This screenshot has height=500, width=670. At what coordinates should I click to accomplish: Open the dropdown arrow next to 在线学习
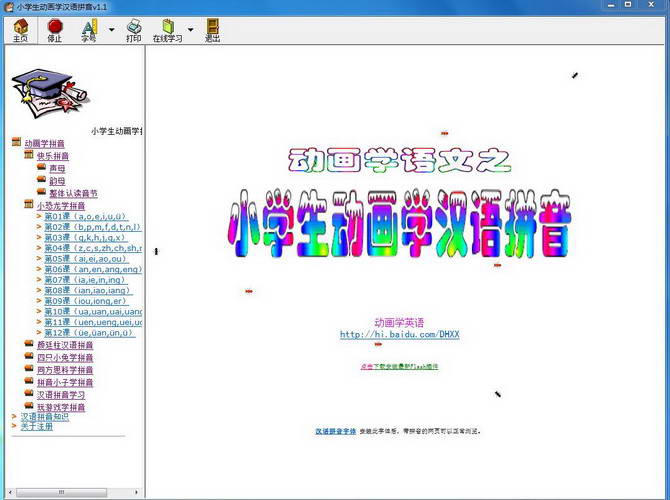pyautogui.click(x=191, y=31)
